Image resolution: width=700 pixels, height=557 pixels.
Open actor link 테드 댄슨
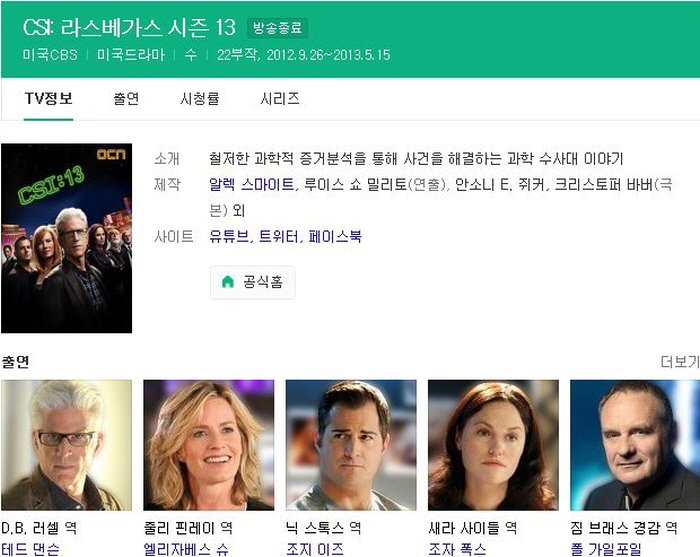[x=30, y=549]
